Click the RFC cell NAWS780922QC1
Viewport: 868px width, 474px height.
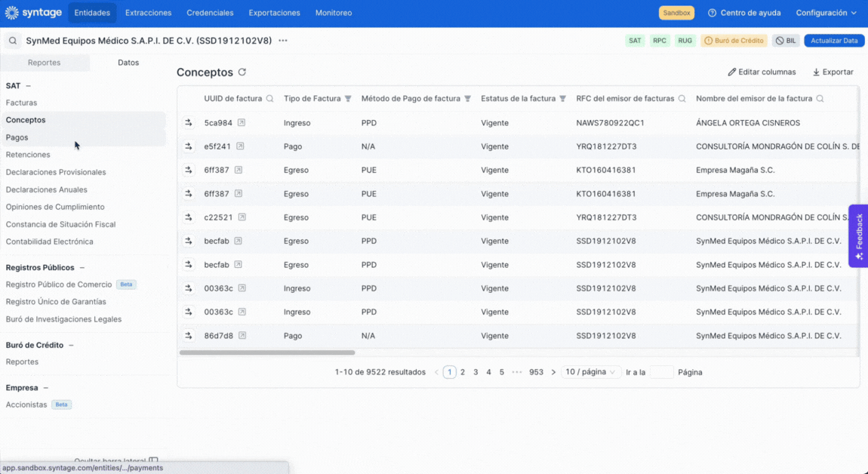pos(610,123)
